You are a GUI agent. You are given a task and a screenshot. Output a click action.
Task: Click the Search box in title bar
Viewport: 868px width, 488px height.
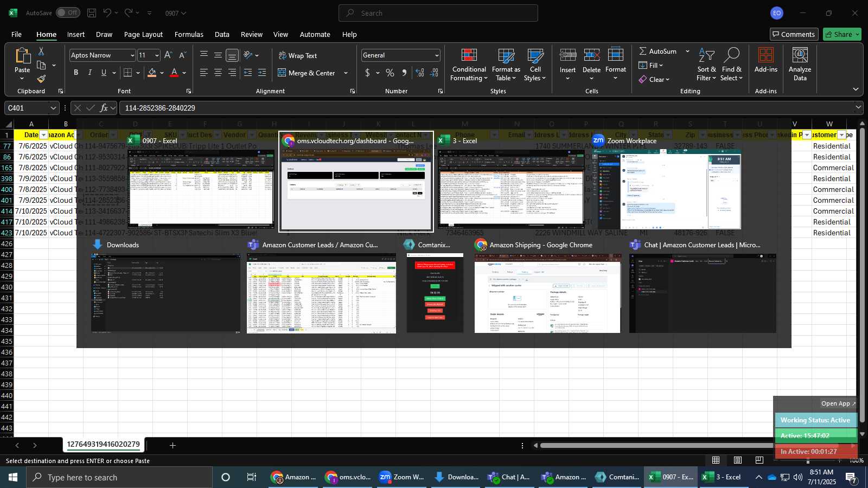point(438,13)
